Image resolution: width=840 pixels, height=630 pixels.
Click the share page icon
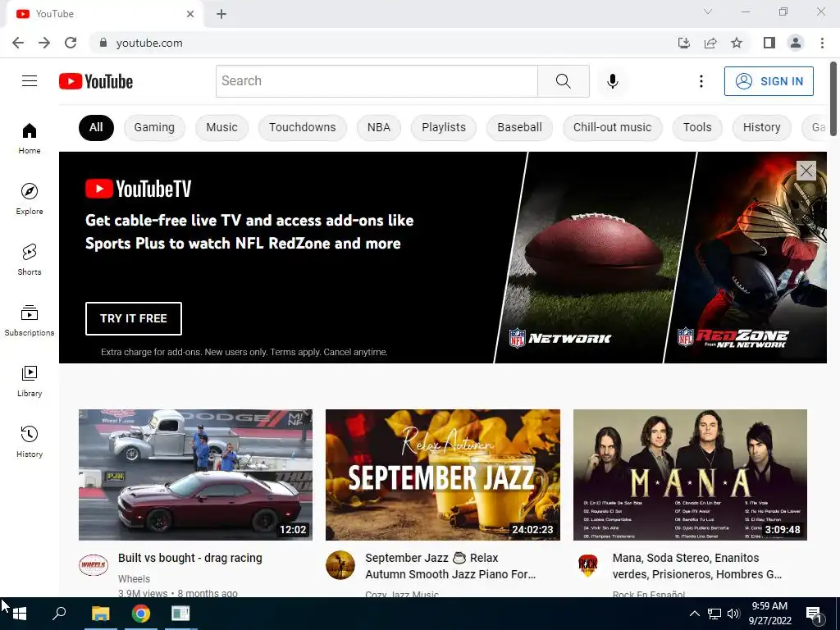pos(710,43)
